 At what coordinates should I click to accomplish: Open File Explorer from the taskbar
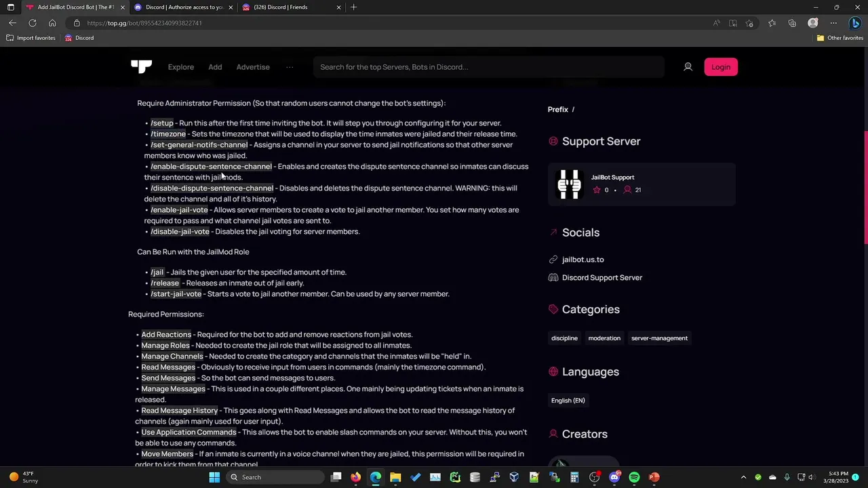point(395,477)
